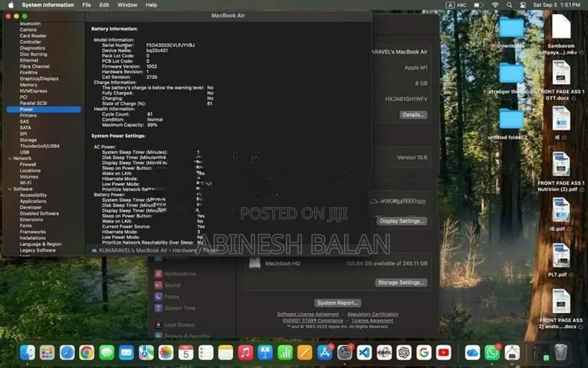Select Power in the hardware sidebar

pos(44,109)
